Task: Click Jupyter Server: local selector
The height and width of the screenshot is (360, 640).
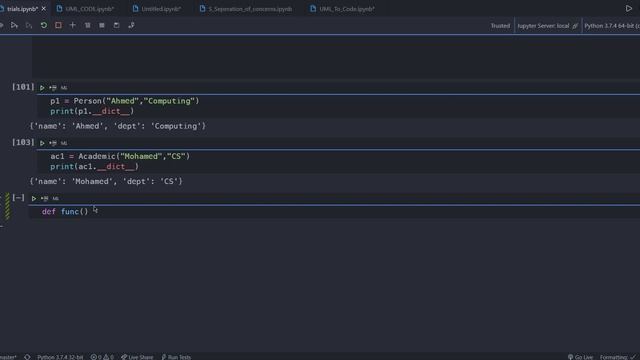Action: (548, 26)
